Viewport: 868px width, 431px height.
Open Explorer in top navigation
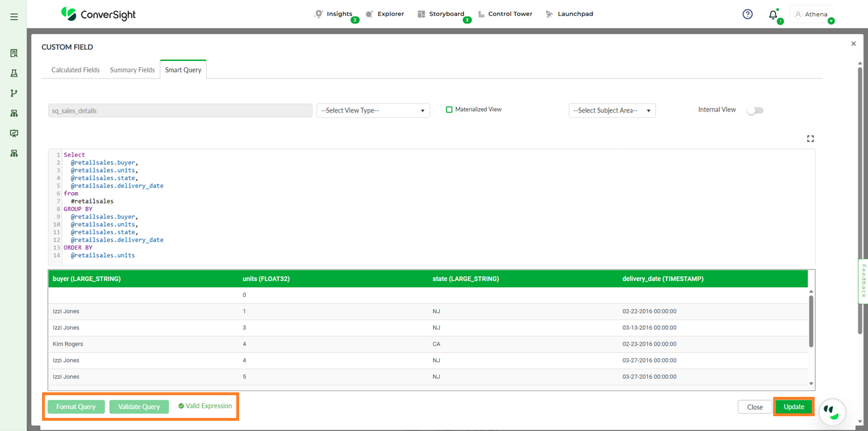[x=391, y=14]
